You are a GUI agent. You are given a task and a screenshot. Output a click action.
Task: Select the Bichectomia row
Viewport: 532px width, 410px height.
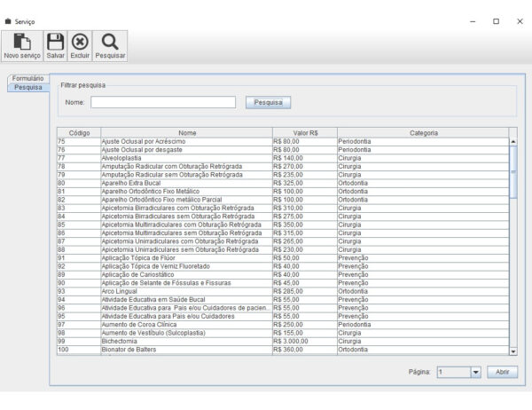283,342
